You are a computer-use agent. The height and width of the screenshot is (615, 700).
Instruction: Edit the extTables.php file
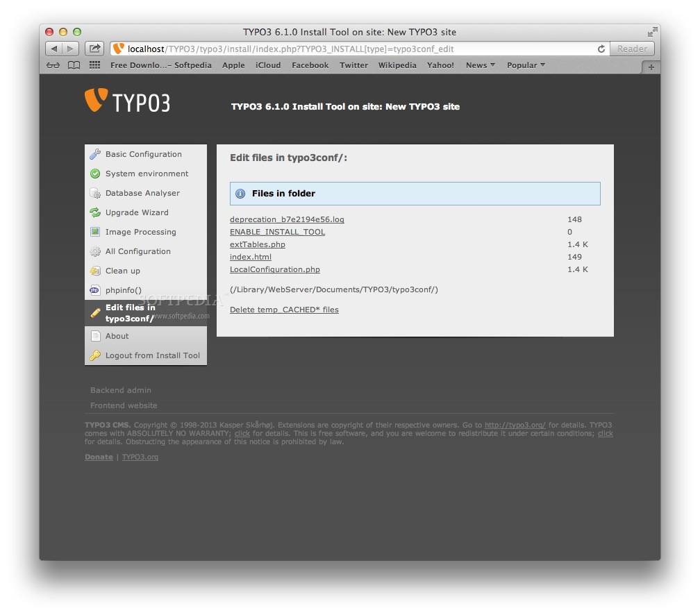pos(257,244)
